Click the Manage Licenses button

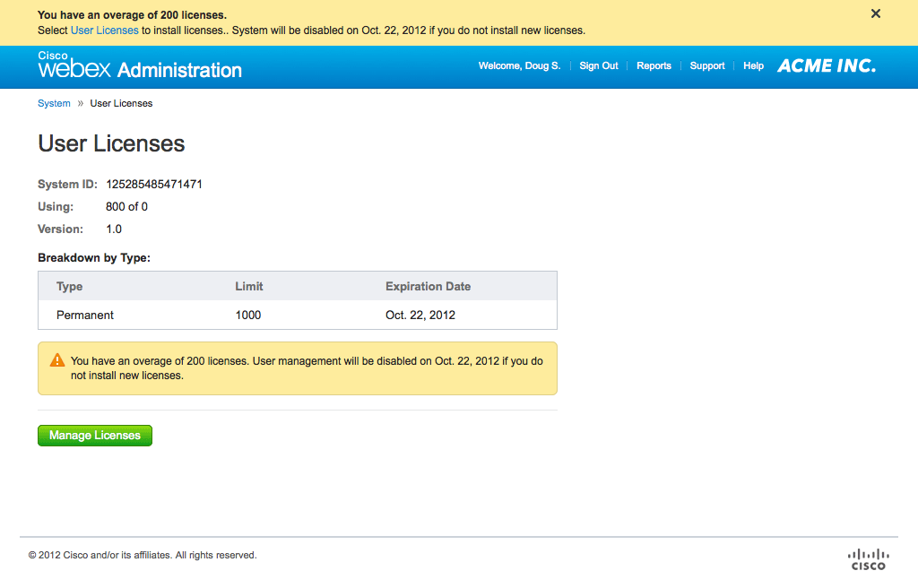click(95, 436)
